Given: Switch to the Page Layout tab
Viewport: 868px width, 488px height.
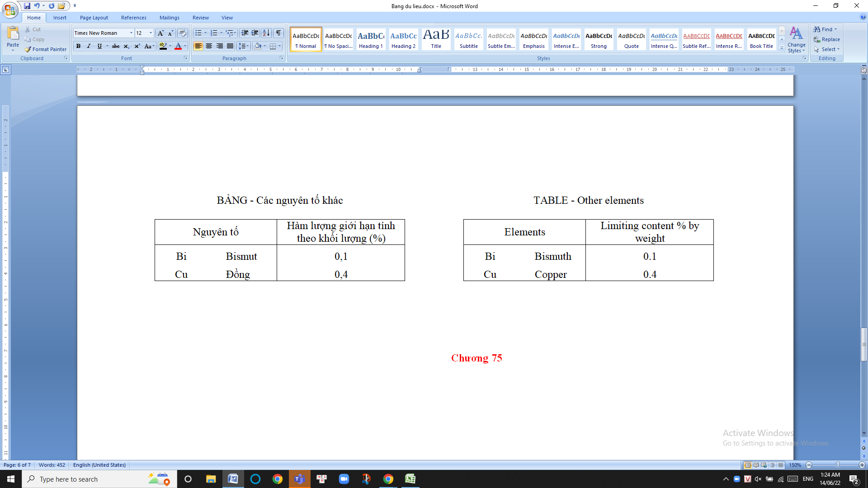Looking at the screenshot, I should point(94,18).
